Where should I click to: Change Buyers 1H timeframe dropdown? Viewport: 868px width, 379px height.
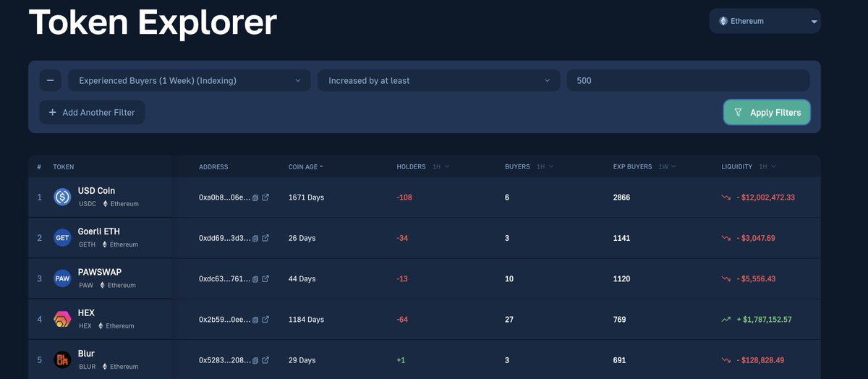545,167
